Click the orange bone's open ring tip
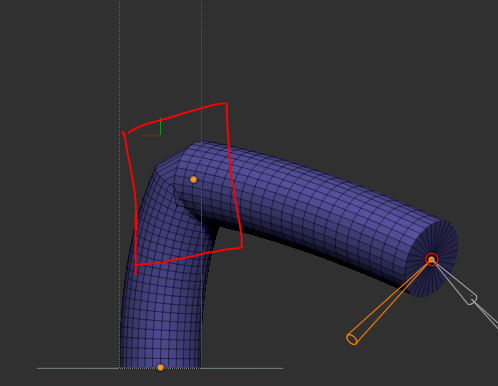The width and height of the screenshot is (498, 386). (x=352, y=339)
